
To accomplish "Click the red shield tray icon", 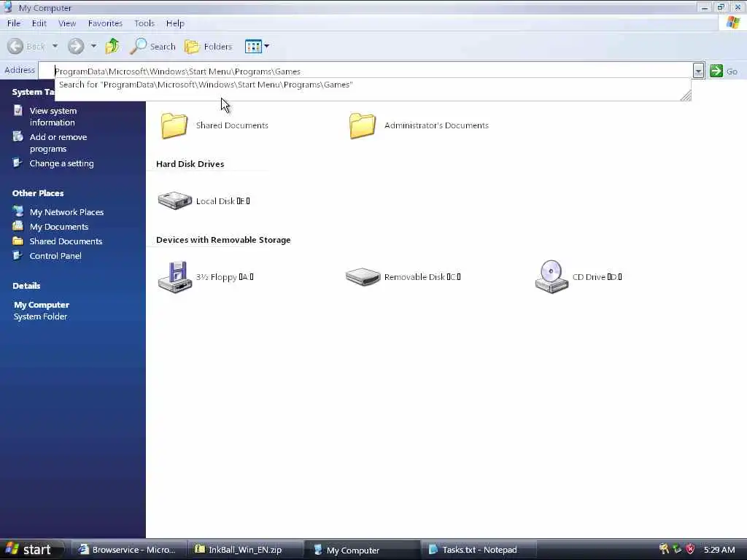I will tap(690, 550).
